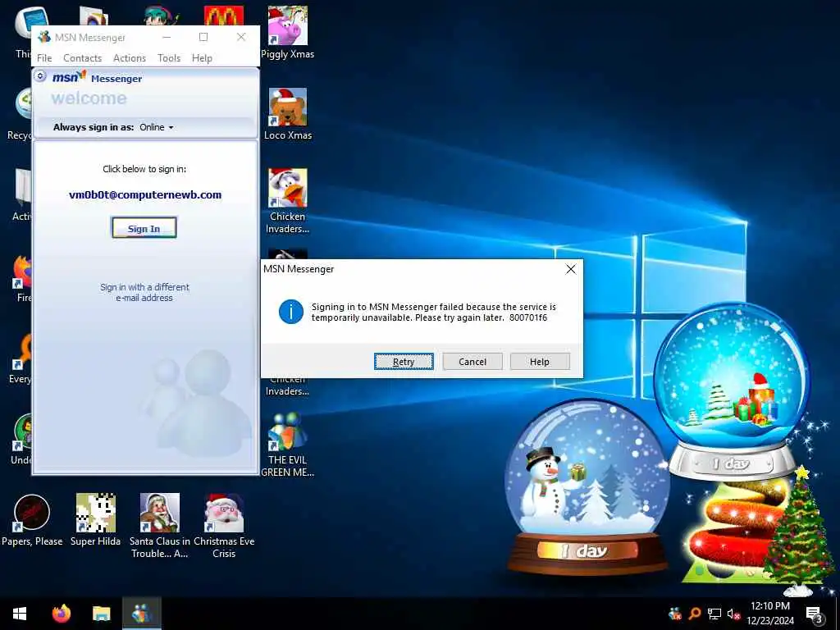Maximize the MSN Messenger window
This screenshot has height=630, width=840.
[x=203, y=37]
